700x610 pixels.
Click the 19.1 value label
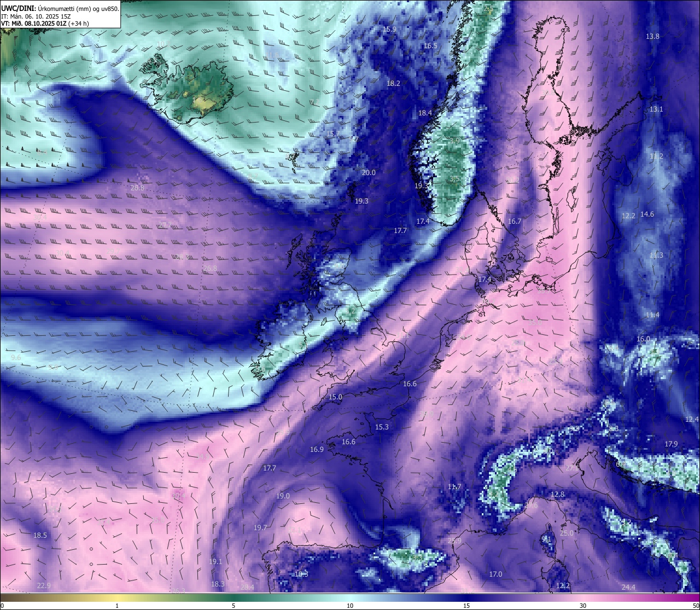click(215, 561)
